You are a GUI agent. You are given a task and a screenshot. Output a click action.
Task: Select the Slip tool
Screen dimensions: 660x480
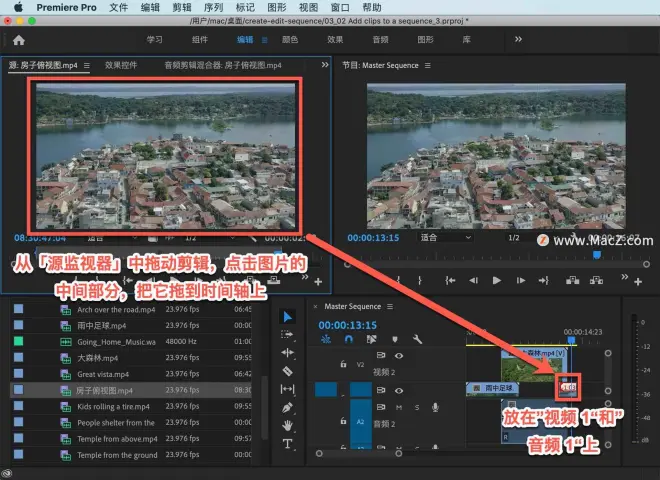pos(287,389)
